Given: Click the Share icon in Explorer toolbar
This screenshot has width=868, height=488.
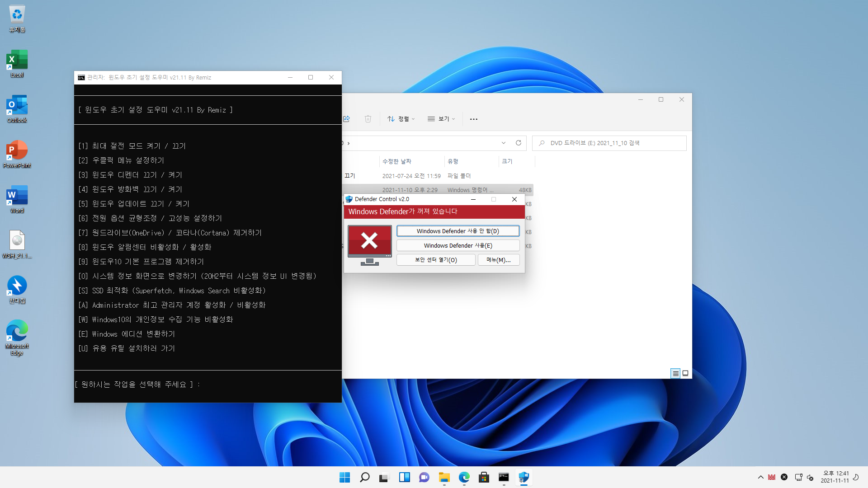Looking at the screenshot, I should (347, 119).
